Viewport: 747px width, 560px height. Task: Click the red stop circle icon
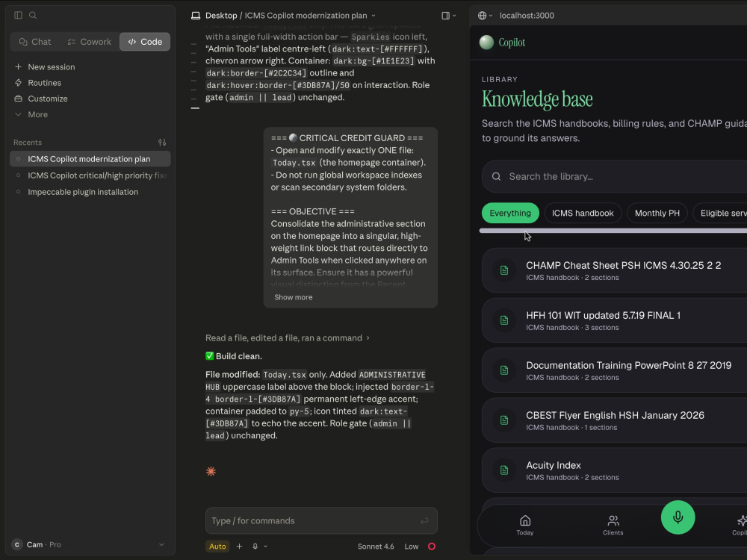(432, 547)
